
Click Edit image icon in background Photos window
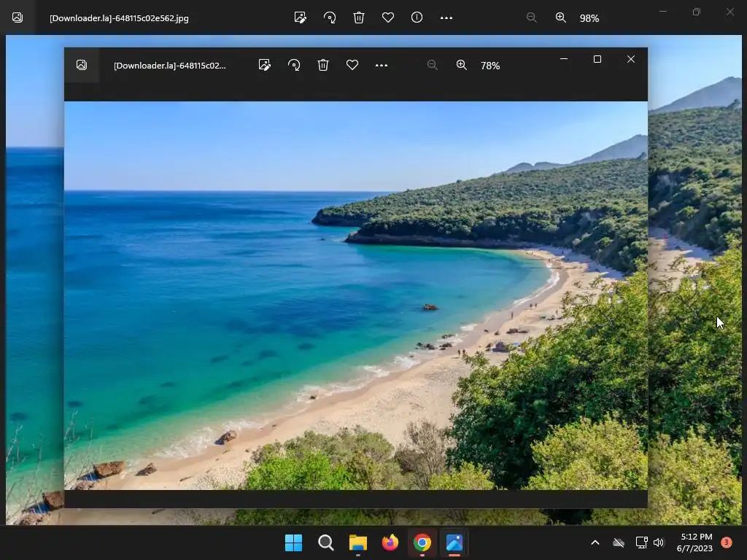click(x=301, y=17)
